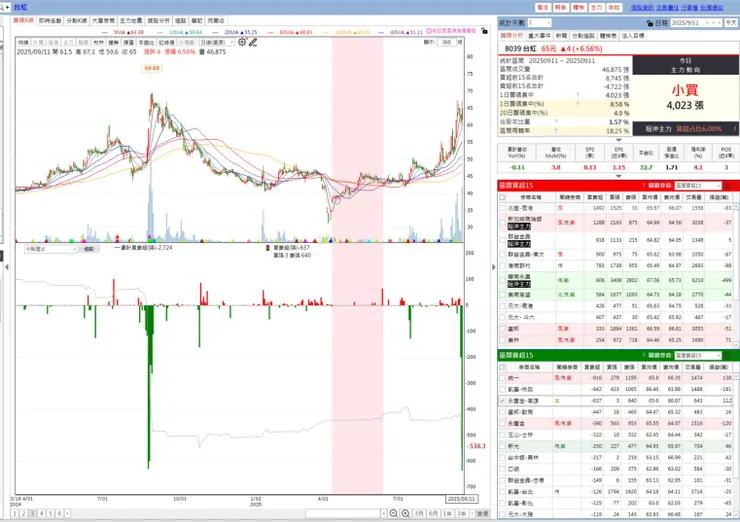Show help for 1日籌碼集中

[x=578, y=95]
